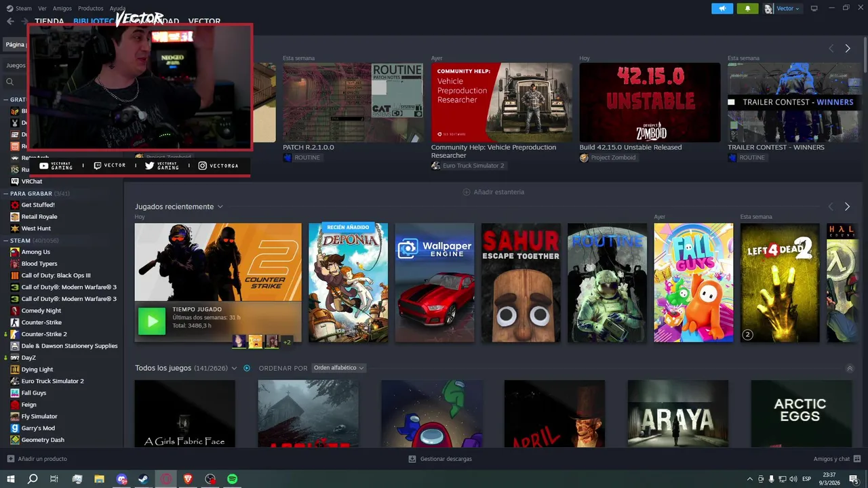This screenshot has width=868, height=488.
Task: Open the Ayuda menu
Action: (x=118, y=8)
